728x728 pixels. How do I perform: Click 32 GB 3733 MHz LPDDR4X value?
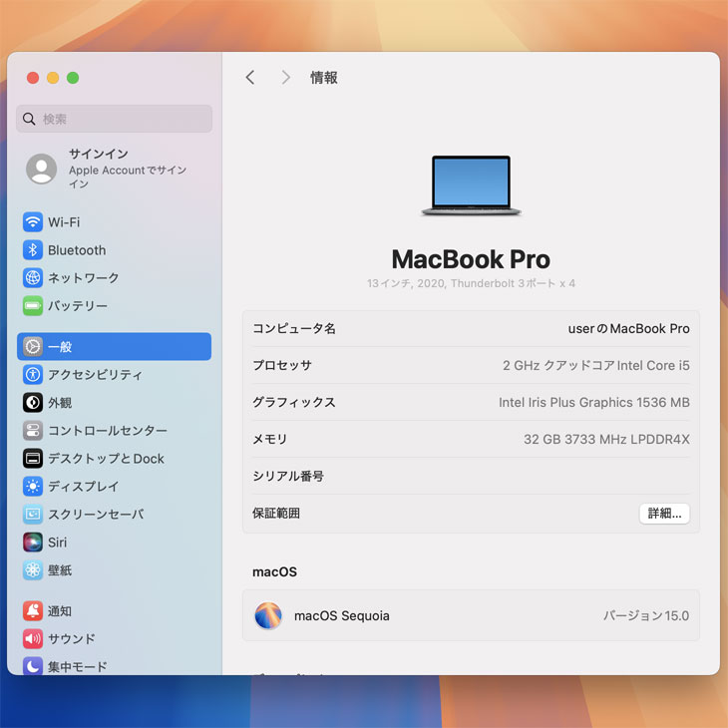point(606,439)
